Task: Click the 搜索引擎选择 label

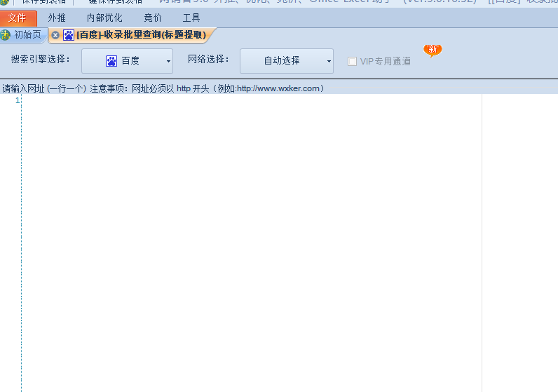Action: [41, 59]
